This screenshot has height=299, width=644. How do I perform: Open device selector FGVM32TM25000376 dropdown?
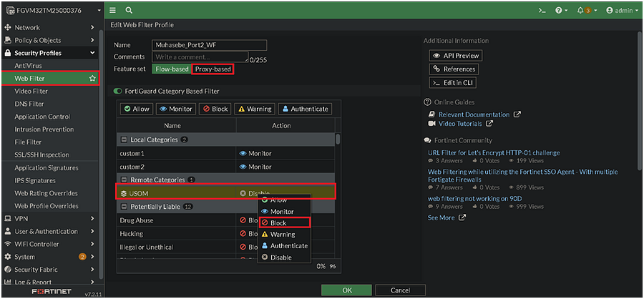(x=52, y=11)
